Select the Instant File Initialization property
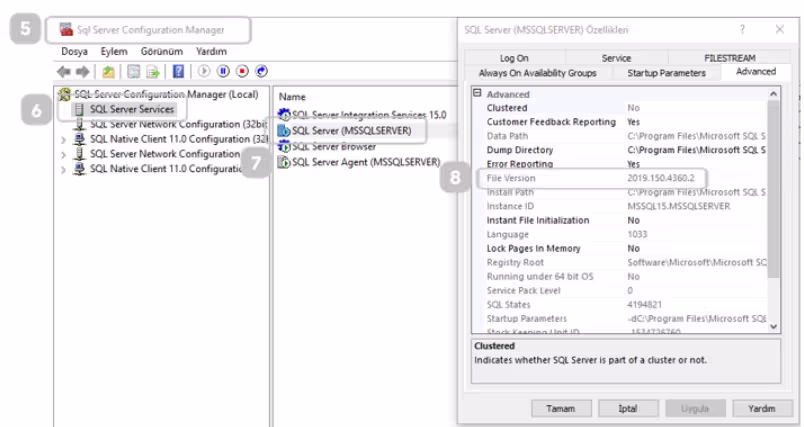The height and width of the screenshot is (427, 804). (x=626, y=220)
